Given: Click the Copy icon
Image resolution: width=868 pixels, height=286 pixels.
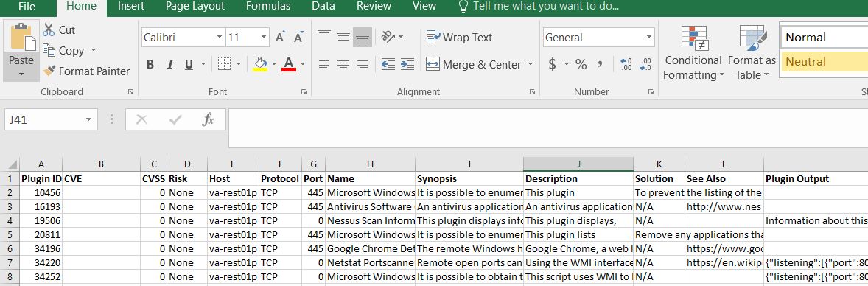Looking at the screenshot, I should [49, 50].
